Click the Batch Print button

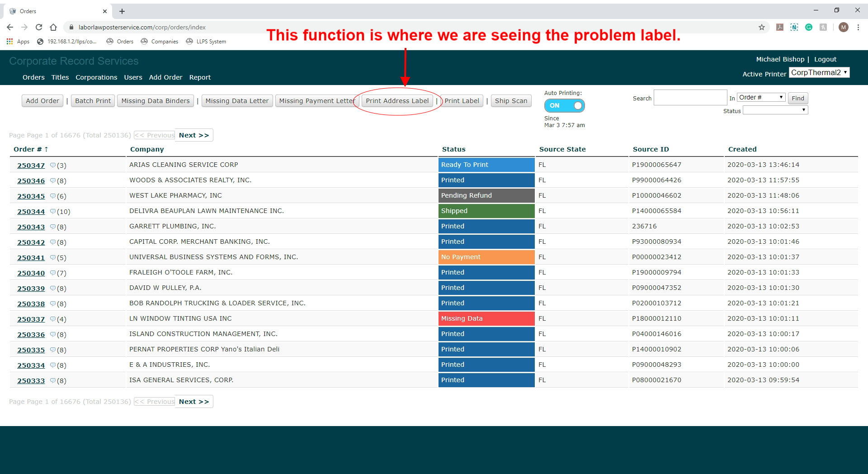[x=93, y=101]
